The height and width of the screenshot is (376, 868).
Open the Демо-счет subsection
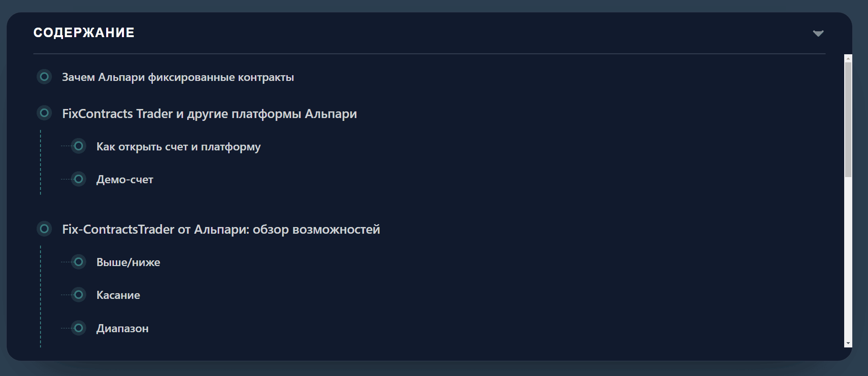125,179
